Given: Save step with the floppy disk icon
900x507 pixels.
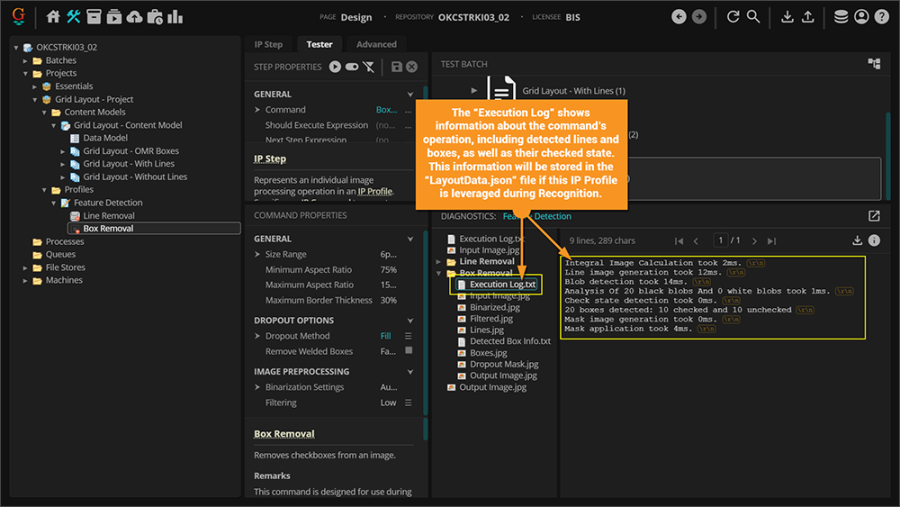Looking at the screenshot, I should pos(397,67).
